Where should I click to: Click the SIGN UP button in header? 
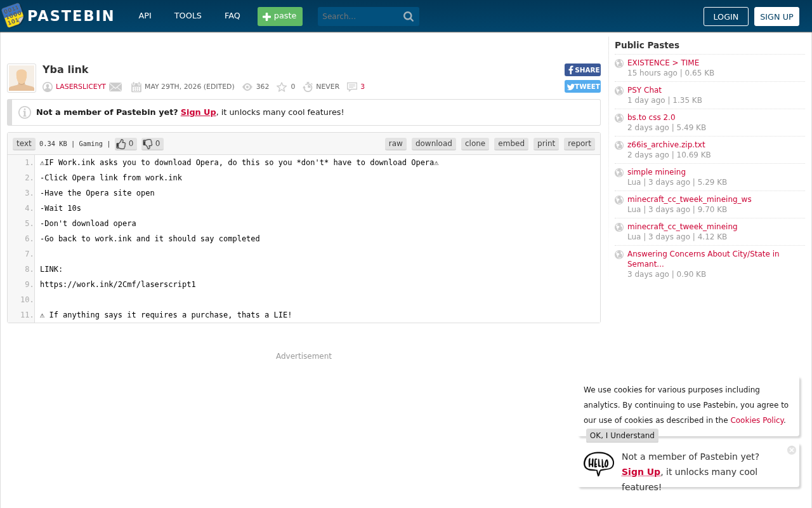pyautogui.click(x=776, y=17)
